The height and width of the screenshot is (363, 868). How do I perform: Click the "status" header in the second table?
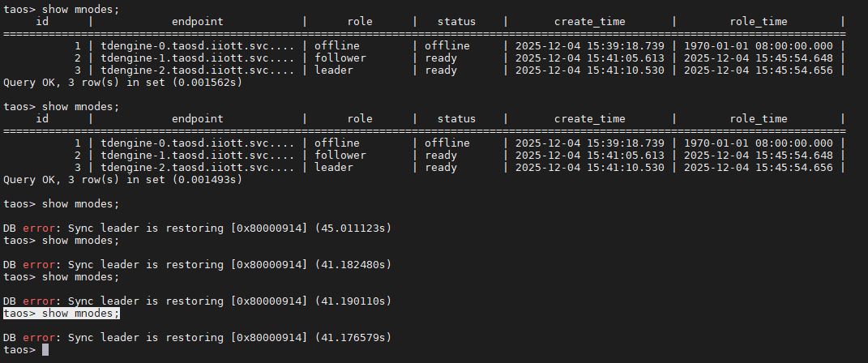coord(456,119)
